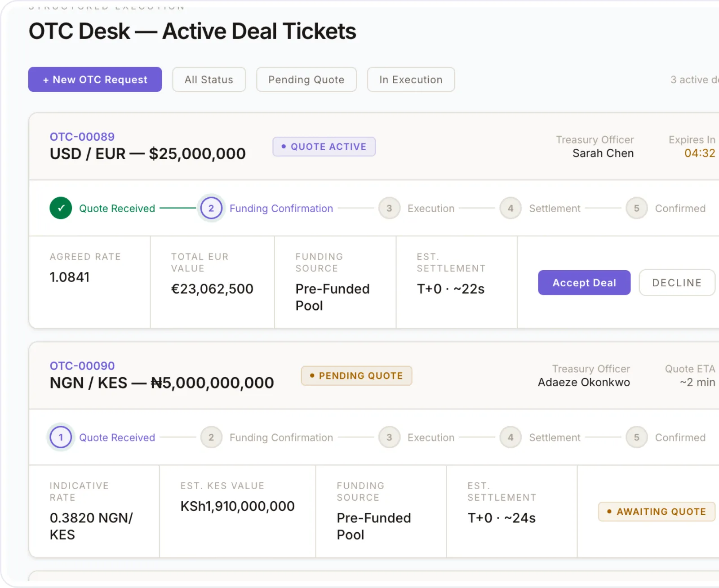The width and height of the screenshot is (719, 588).
Task: Click Quote Received label on OTC-00090
Action: click(117, 438)
